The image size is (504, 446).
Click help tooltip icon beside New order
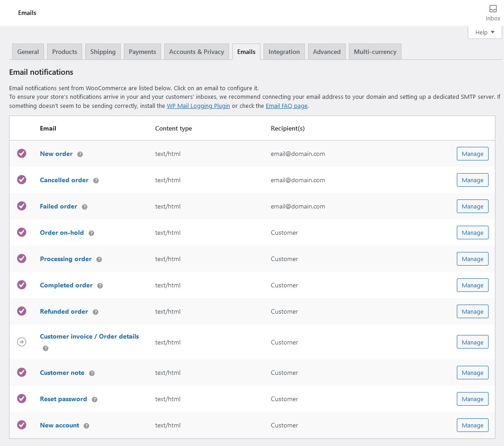[x=80, y=154]
